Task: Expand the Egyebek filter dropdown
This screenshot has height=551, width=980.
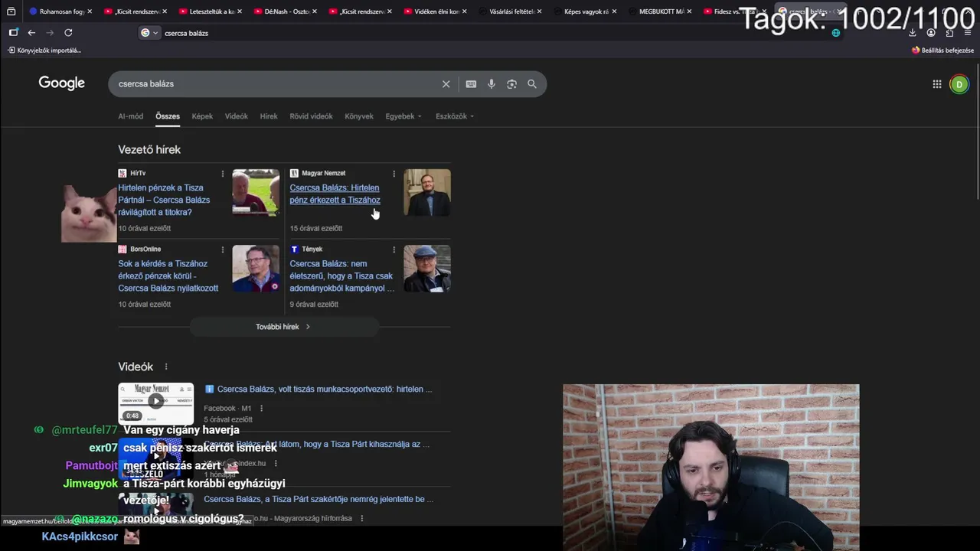Action: tap(403, 116)
